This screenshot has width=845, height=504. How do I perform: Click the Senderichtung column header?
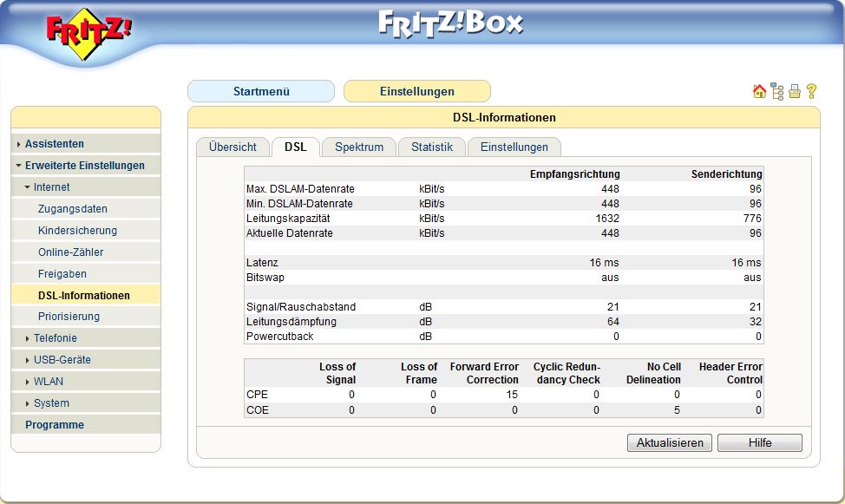click(726, 174)
